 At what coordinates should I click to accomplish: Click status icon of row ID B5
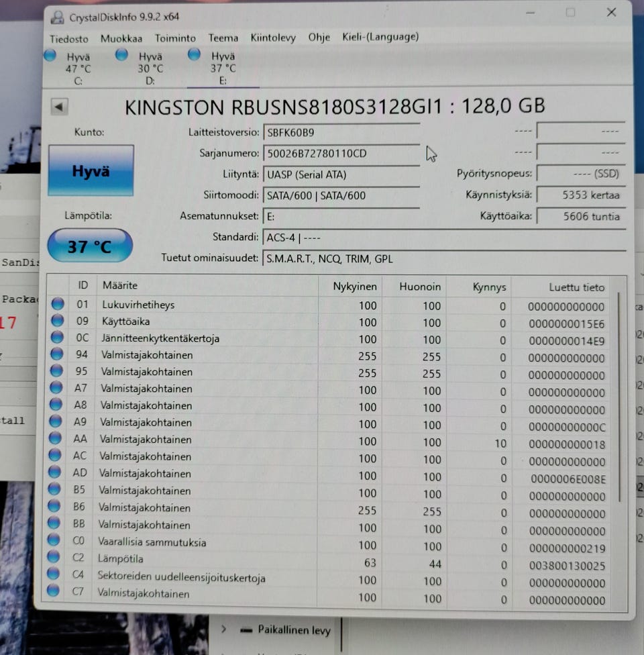pos(54,489)
